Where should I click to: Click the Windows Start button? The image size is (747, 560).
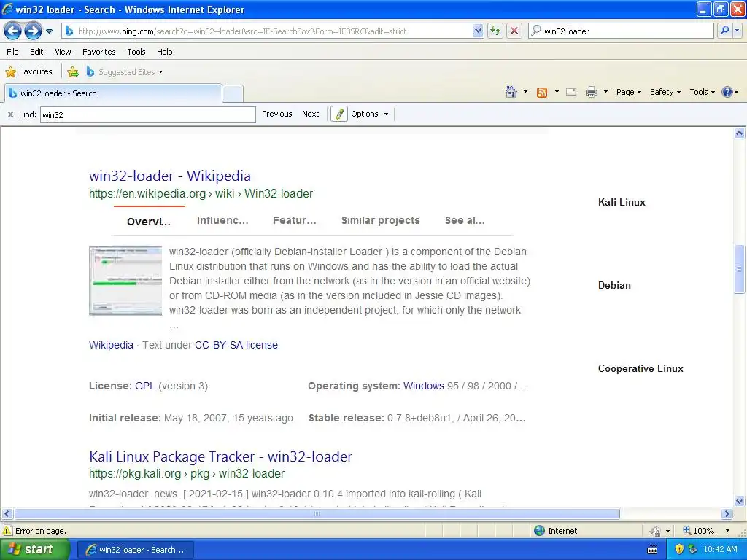34,550
